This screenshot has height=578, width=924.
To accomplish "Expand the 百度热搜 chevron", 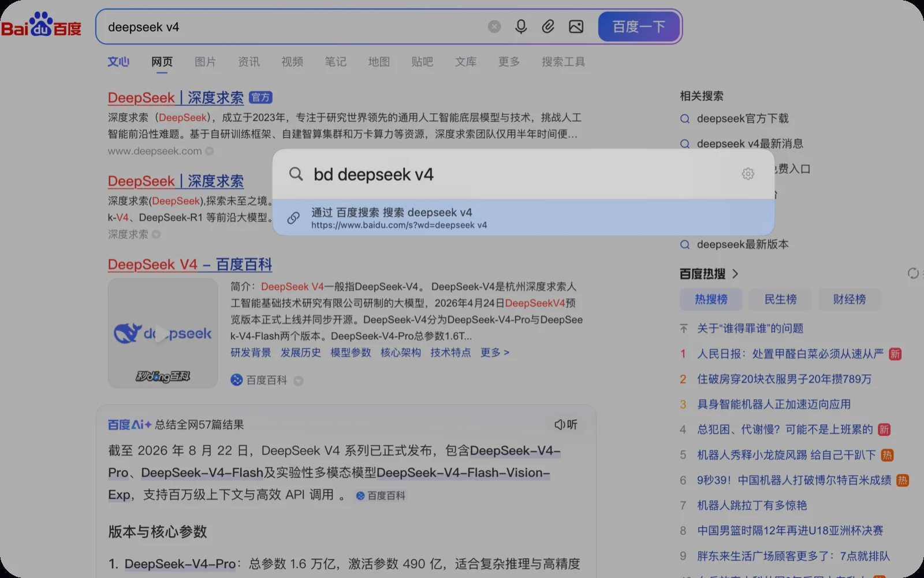I will pyautogui.click(x=735, y=274).
